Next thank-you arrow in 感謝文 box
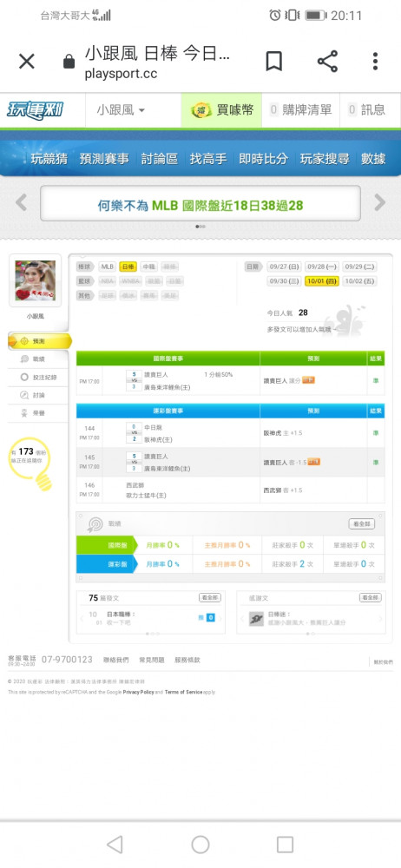Screen dimensions: 401x868 (380, 619)
